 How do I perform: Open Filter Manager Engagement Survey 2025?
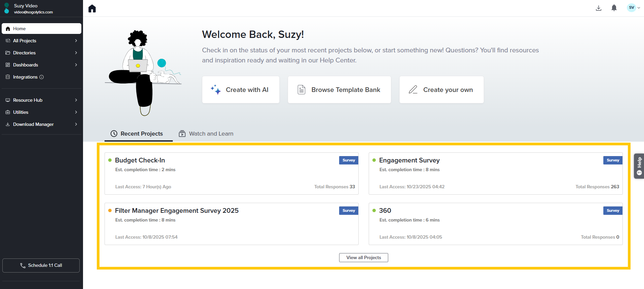tap(177, 211)
